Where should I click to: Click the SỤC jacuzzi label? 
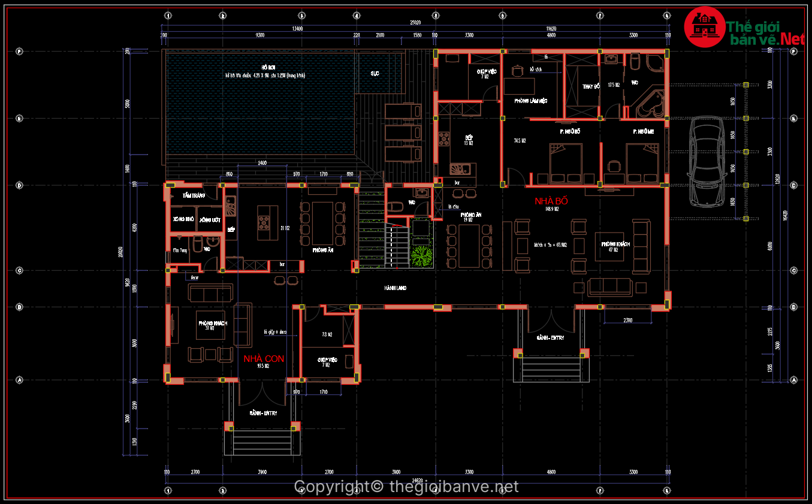pyautogui.click(x=375, y=73)
